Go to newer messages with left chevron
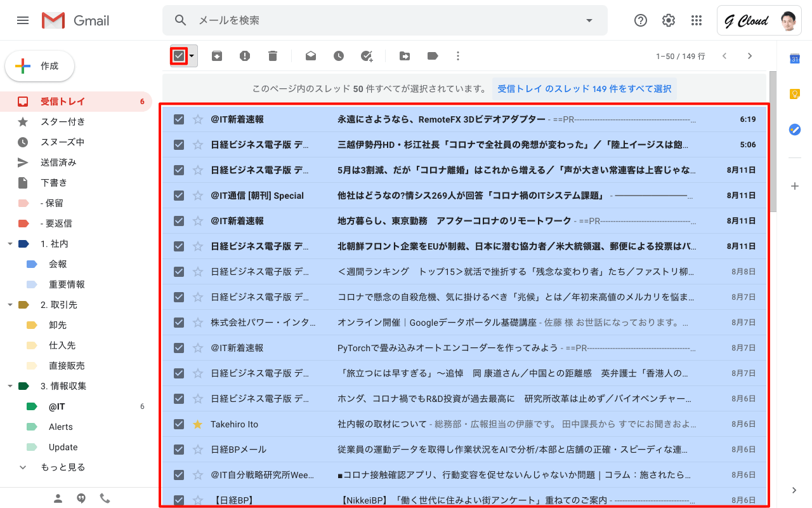 (x=724, y=56)
